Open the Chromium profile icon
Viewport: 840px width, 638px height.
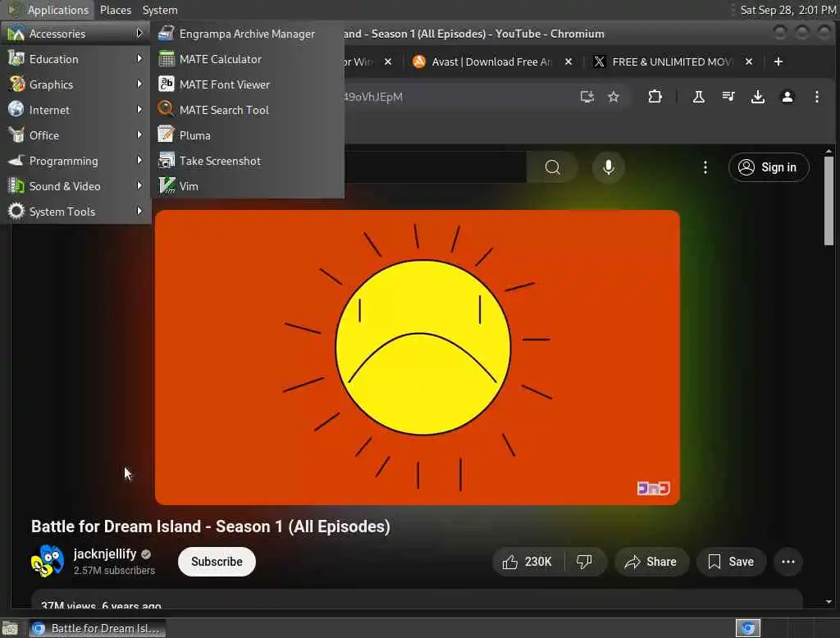tap(787, 97)
